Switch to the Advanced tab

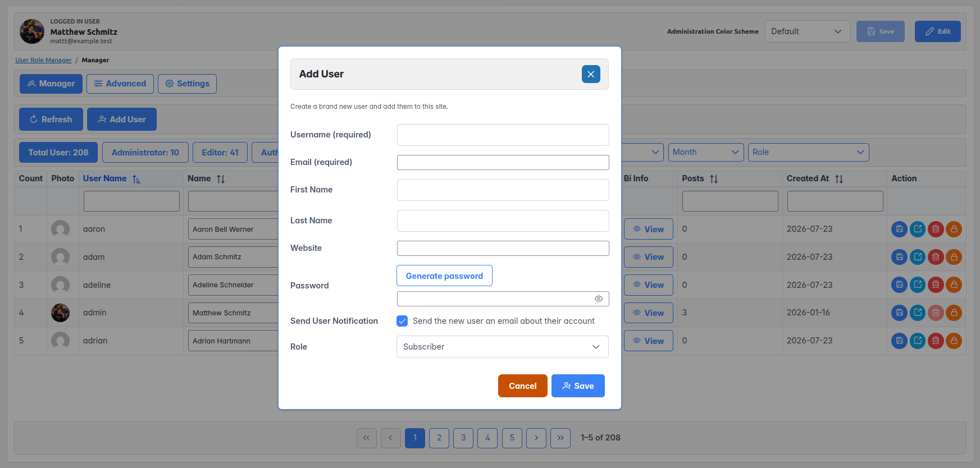pos(120,84)
